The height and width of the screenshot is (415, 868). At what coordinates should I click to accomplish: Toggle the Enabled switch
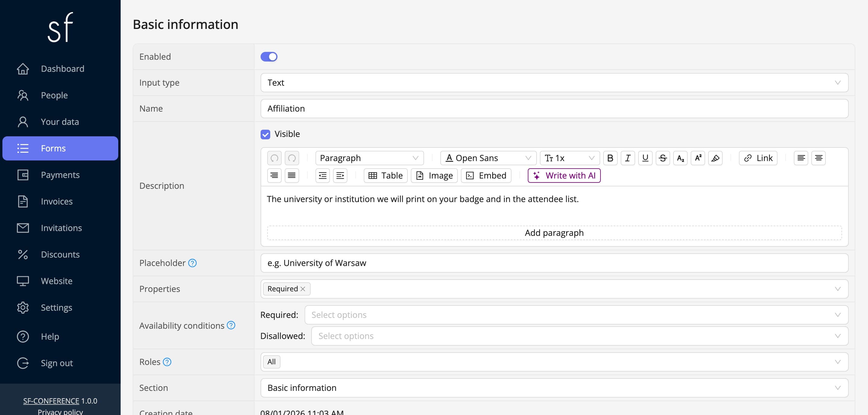click(269, 57)
